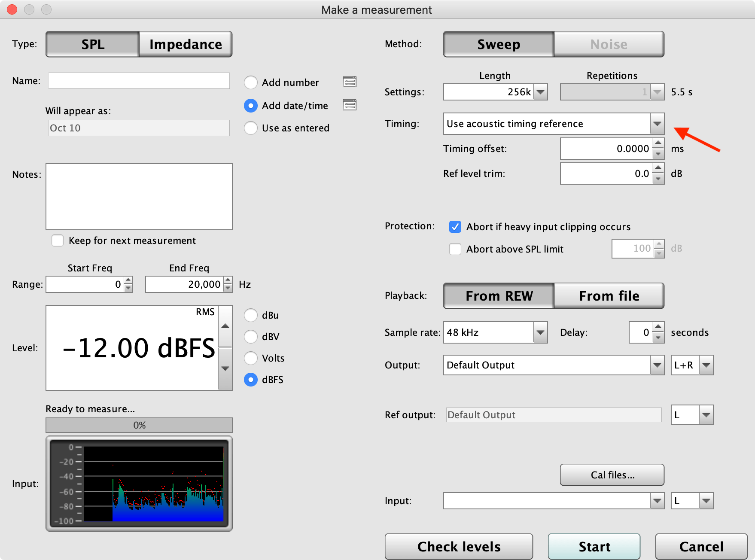
Task: Increment the End Freq stepper up
Action: [x=228, y=280]
